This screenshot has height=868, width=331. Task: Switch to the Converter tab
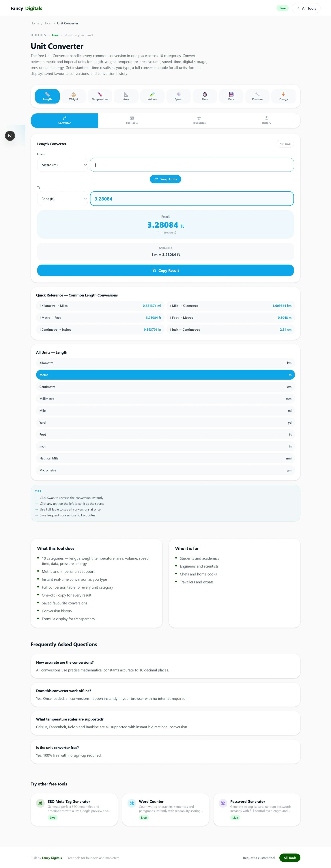(64, 121)
